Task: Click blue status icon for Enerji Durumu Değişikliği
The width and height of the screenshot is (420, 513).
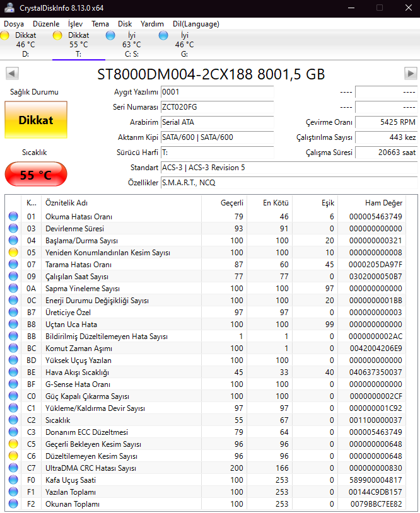Action: pos(13,301)
